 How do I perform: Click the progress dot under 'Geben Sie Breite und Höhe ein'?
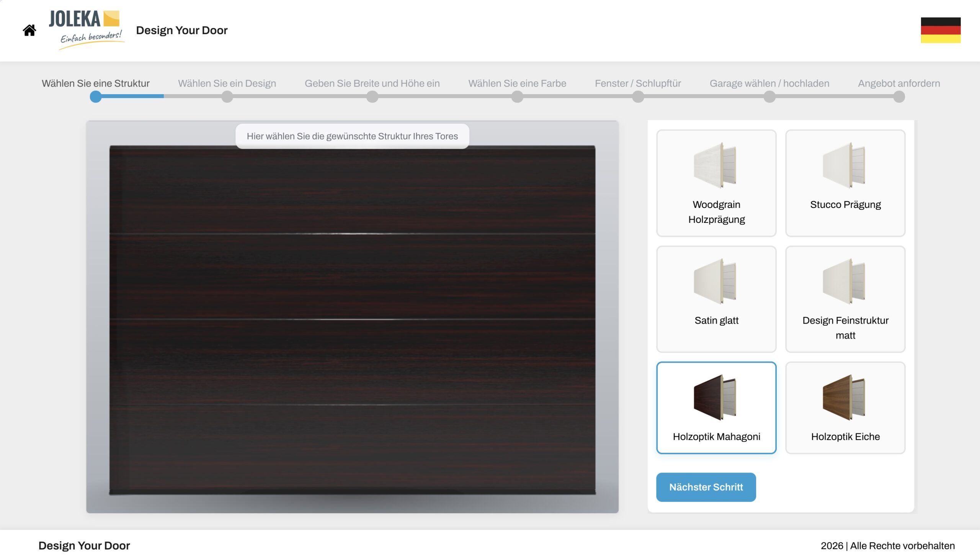point(372,97)
